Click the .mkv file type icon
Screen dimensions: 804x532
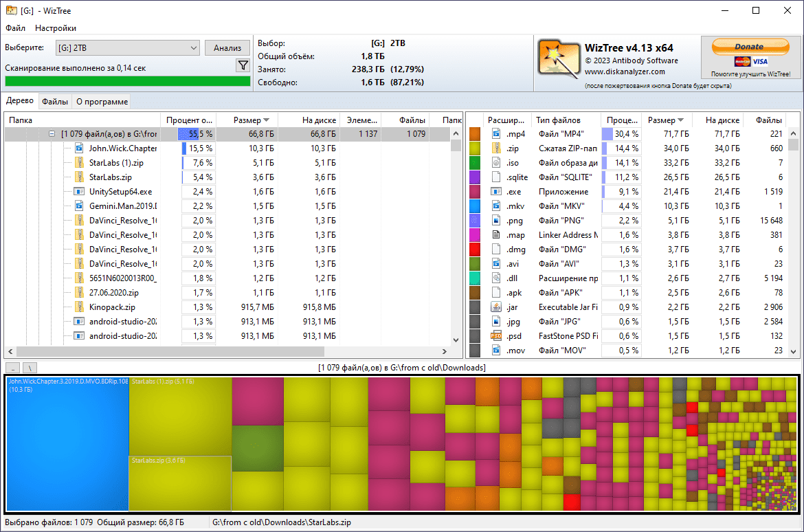(x=496, y=206)
